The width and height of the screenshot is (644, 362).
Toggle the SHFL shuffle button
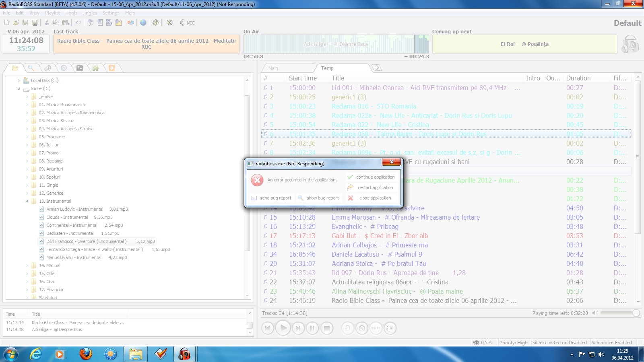tap(376, 328)
